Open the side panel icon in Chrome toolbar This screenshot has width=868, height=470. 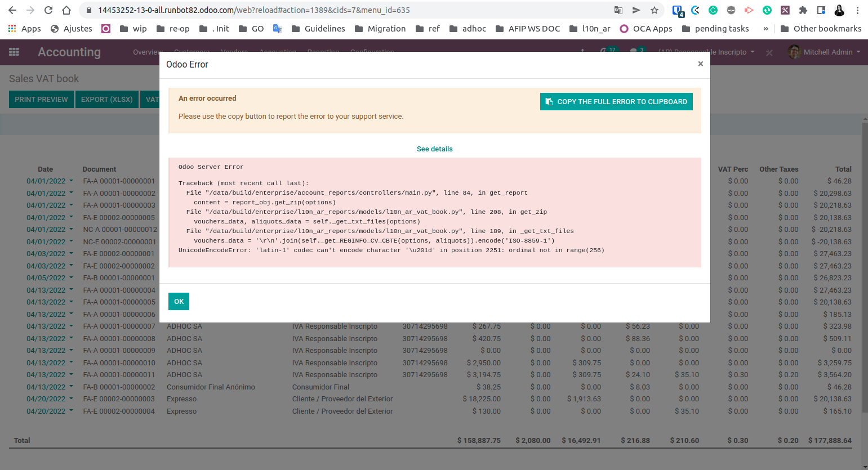821,10
